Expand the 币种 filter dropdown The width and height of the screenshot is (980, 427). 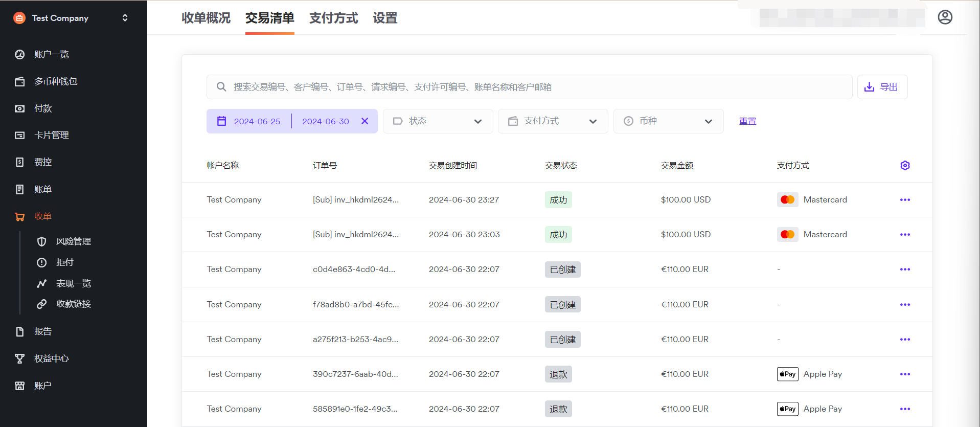[668, 121]
